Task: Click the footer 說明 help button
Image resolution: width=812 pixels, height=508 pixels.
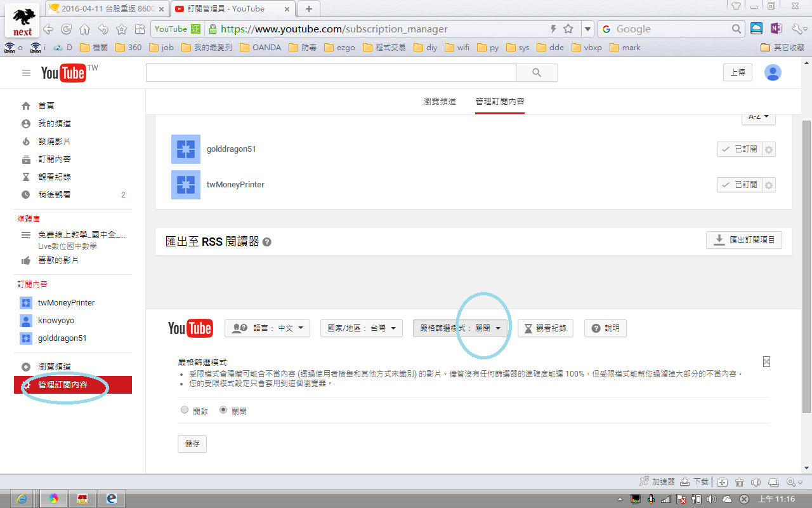Action: point(606,328)
